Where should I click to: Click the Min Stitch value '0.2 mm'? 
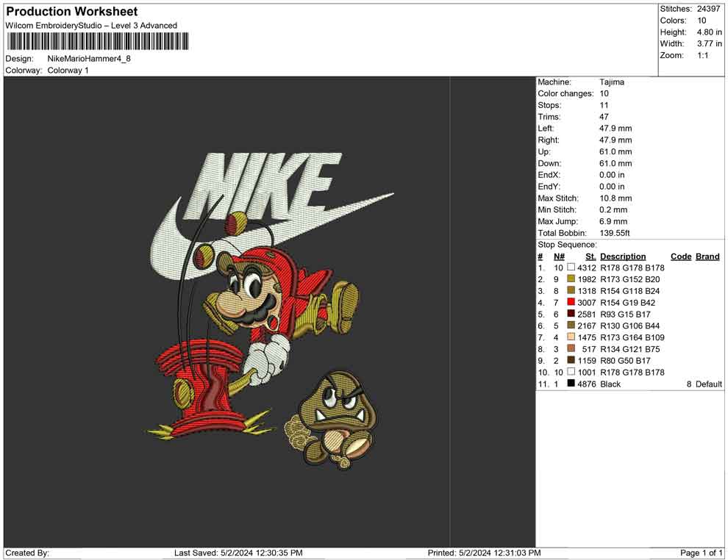point(613,209)
